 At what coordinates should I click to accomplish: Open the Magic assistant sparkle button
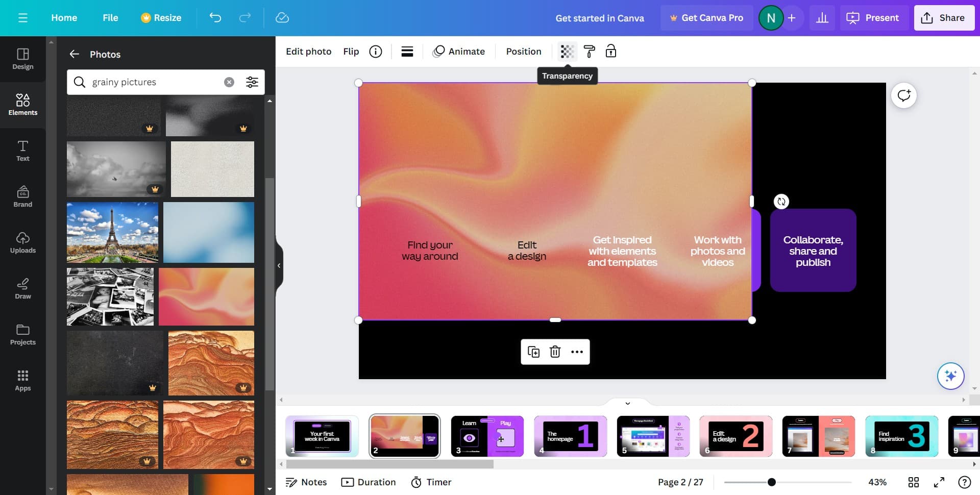(x=950, y=376)
